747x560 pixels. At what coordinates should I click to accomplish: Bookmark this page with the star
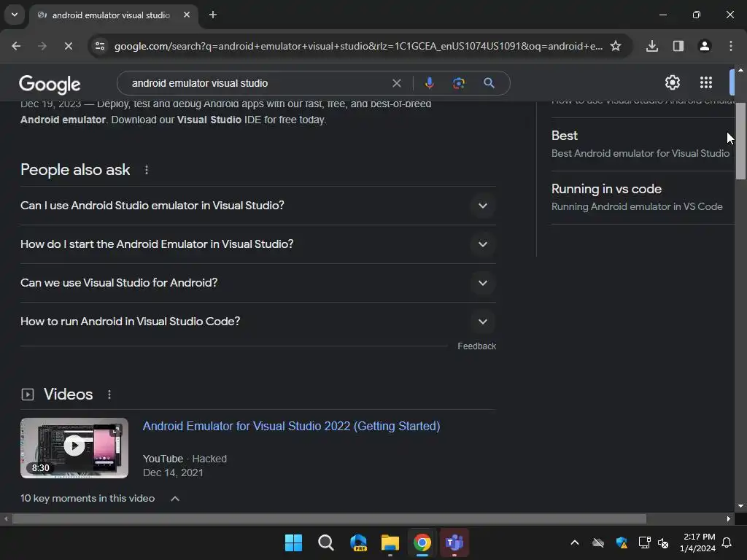pos(616,46)
